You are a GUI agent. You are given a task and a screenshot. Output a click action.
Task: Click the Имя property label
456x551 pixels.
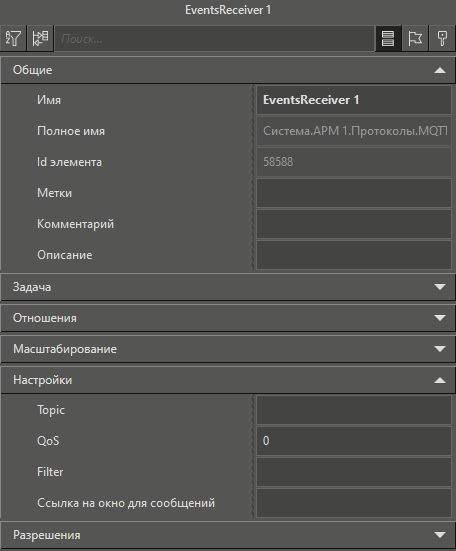(49, 100)
